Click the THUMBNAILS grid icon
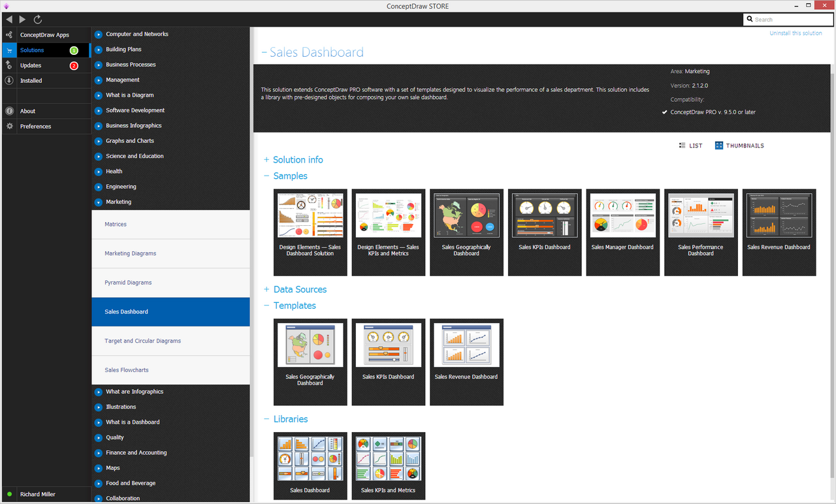The image size is (836, 504). (719, 146)
